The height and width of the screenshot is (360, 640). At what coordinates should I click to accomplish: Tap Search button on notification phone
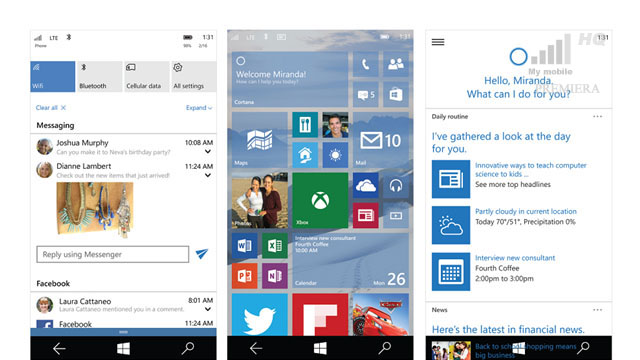(x=187, y=348)
